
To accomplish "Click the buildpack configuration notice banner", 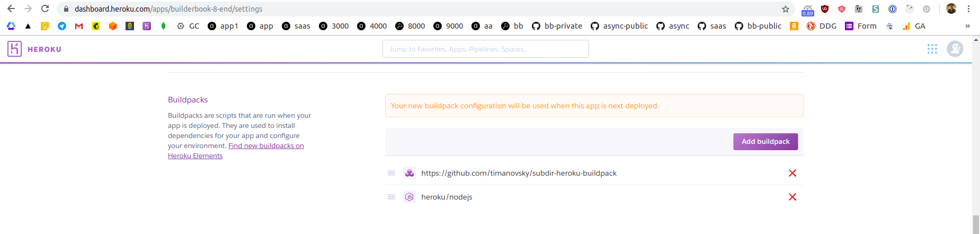I will (x=594, y=106).
